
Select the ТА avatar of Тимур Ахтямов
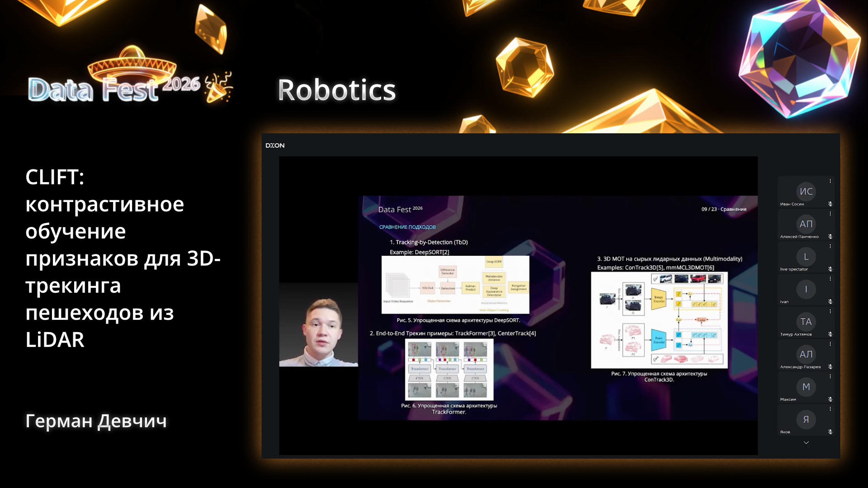pos(806,322)
